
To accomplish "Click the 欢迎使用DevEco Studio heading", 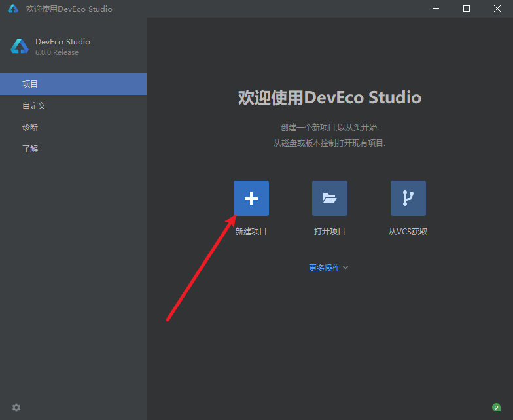I will [x=330, y=97].
